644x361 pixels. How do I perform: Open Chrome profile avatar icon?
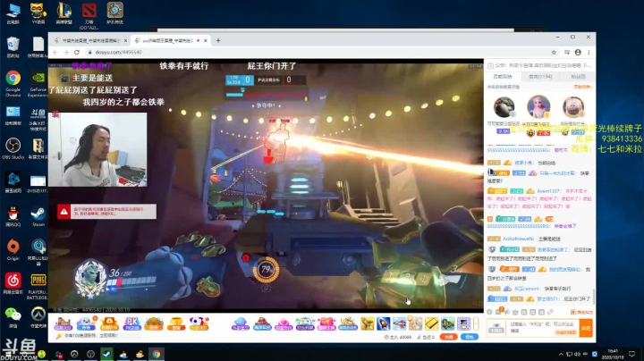(578, 52)
